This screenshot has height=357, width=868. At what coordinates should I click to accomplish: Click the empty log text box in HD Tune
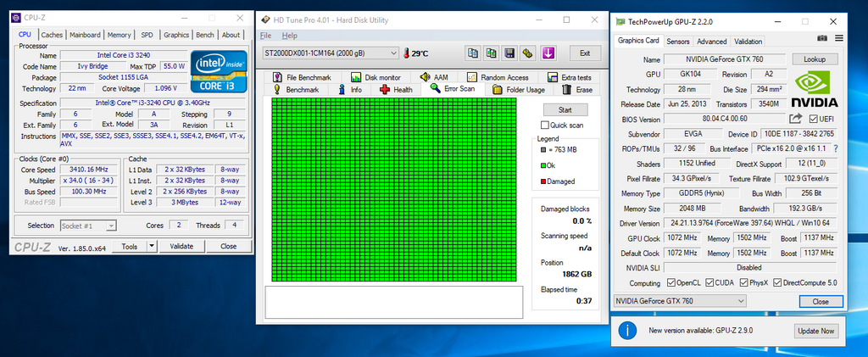[394, 302]
